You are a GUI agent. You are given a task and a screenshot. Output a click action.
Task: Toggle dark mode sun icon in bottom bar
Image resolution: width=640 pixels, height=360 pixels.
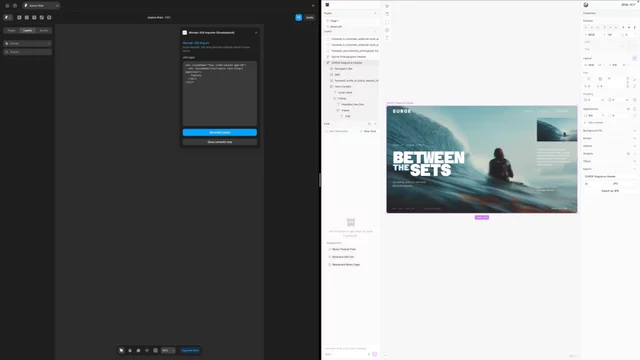pyautogui.click(x=147, y=350)
